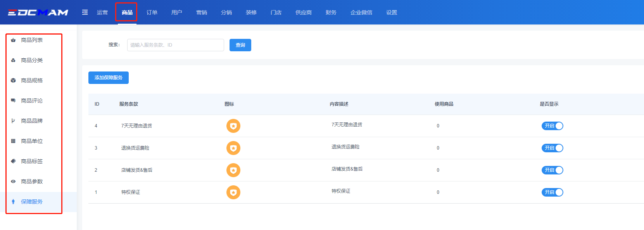The width and height of the screenshot is (644, 230).
Task: Disable the 退换货运费险 display switch
Action: click(552, 148)
